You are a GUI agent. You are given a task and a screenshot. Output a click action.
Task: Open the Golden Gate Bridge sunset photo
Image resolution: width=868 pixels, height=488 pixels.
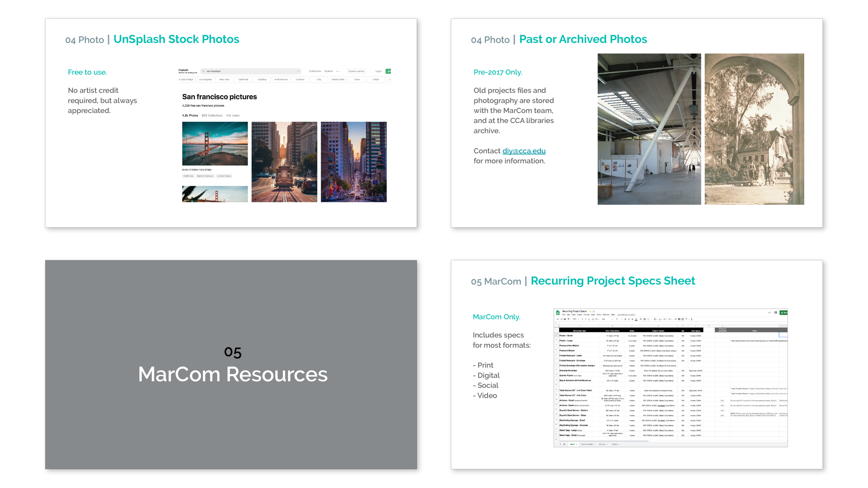[x=215, y=143]
